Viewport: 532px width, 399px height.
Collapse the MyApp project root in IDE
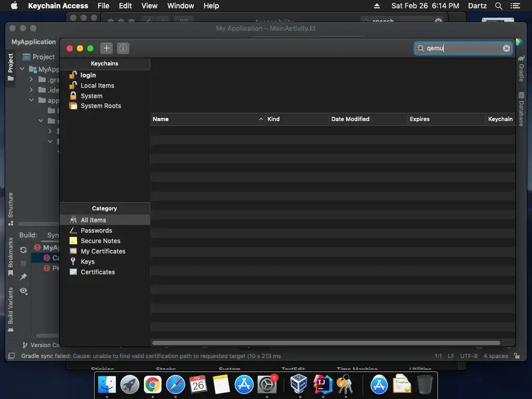tap(22, 69)
